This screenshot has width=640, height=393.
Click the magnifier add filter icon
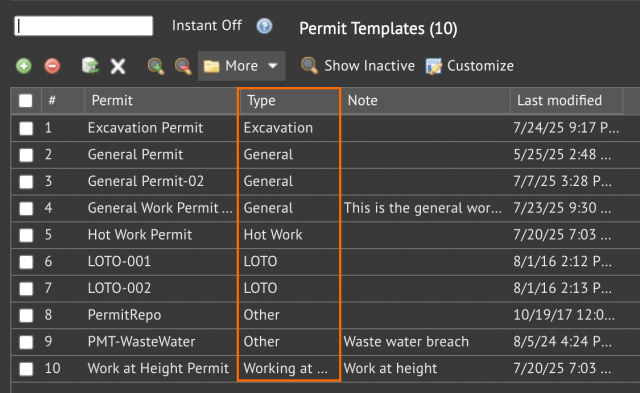[x=156, y=66]
